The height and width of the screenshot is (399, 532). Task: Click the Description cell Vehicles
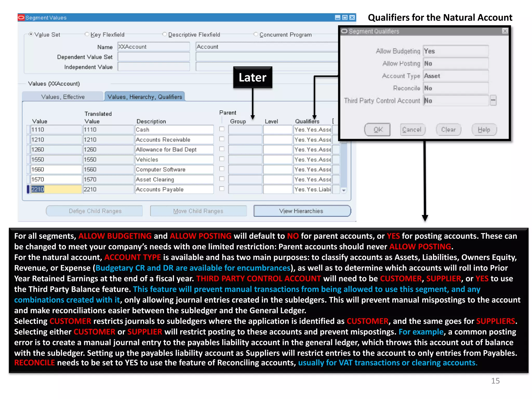(174, 159)
